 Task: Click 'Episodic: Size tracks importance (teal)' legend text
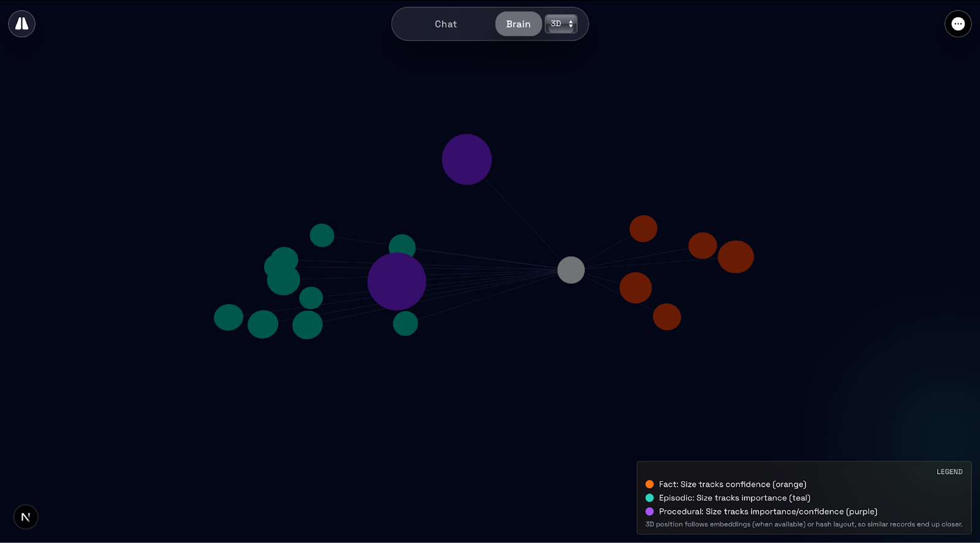pyautogui.click(x=734, y=498)
